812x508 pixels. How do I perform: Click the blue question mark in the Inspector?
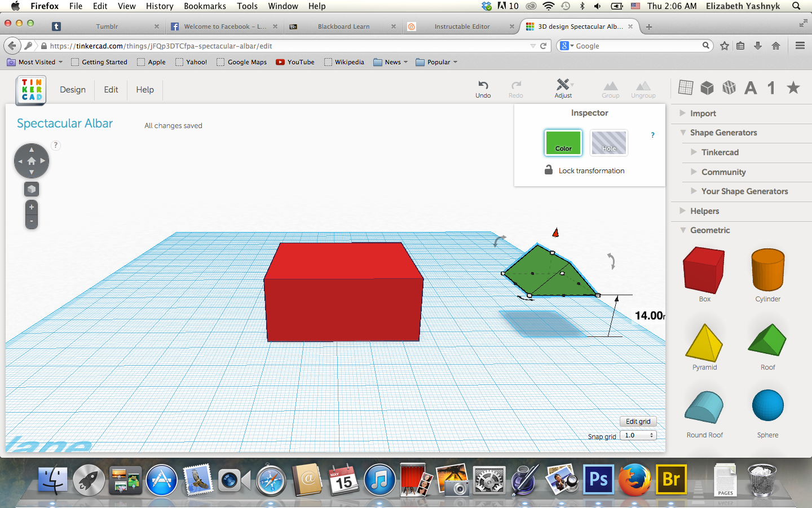pyautogui.click(x=652, y=135)
